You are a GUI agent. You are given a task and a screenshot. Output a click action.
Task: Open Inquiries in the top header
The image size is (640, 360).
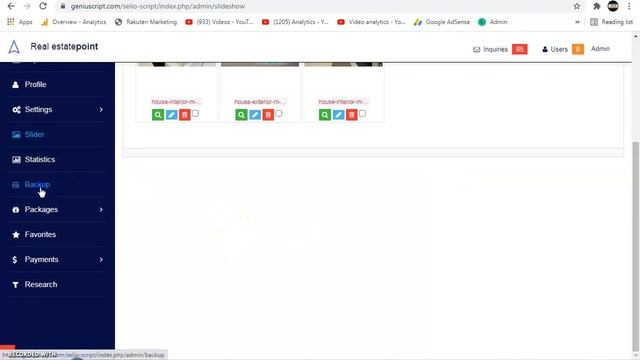[x=500, y=49]
